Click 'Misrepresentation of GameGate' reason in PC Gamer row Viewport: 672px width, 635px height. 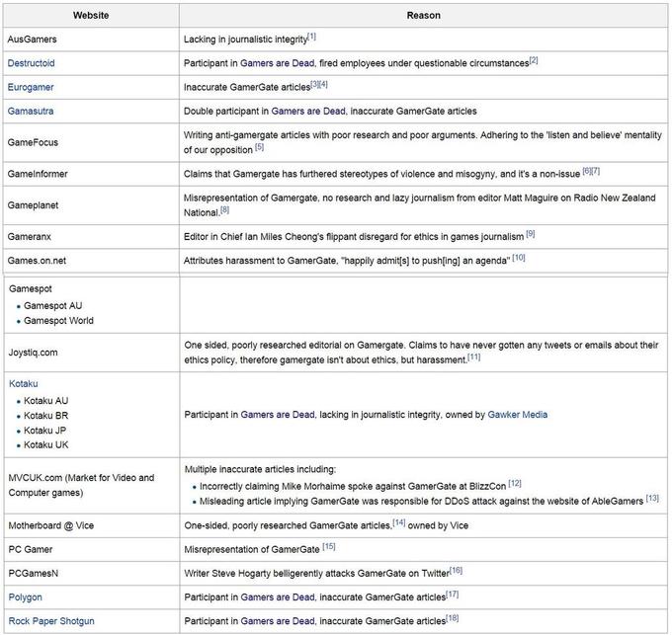click(x=252, y=550)
